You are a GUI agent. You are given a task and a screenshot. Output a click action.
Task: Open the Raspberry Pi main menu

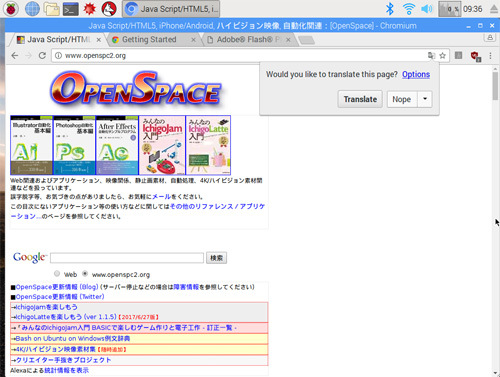click(x=11, y=9)
